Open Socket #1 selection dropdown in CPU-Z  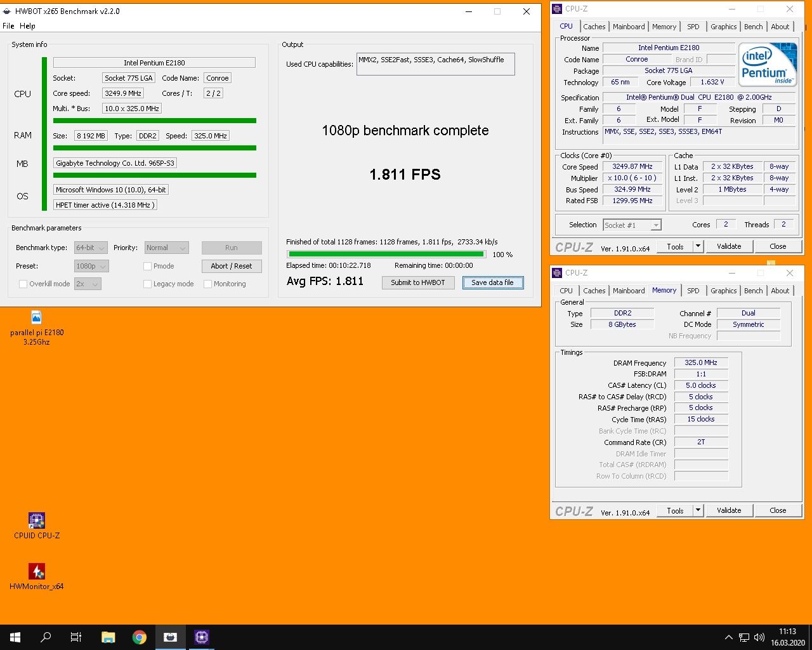pyautogui.click(x=632, y=225)
